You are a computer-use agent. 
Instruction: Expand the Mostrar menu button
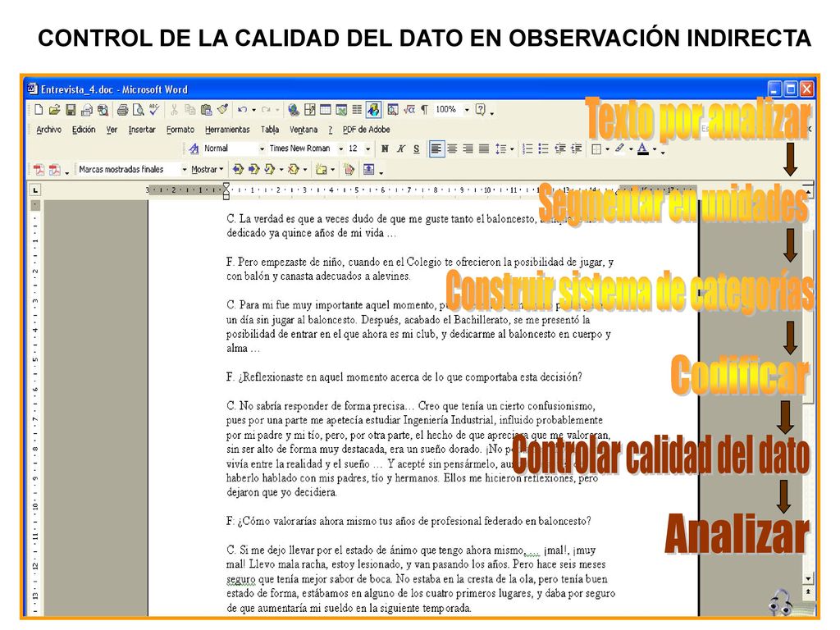(x=208, y=170)
